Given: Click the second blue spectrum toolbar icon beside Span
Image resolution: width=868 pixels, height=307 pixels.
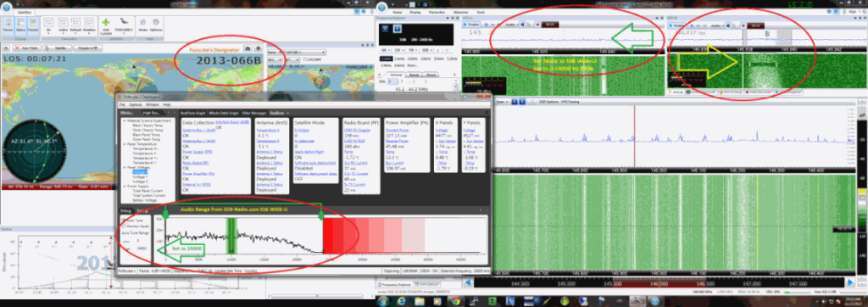Looking at the screenshot, I should [x=522, y=102].
